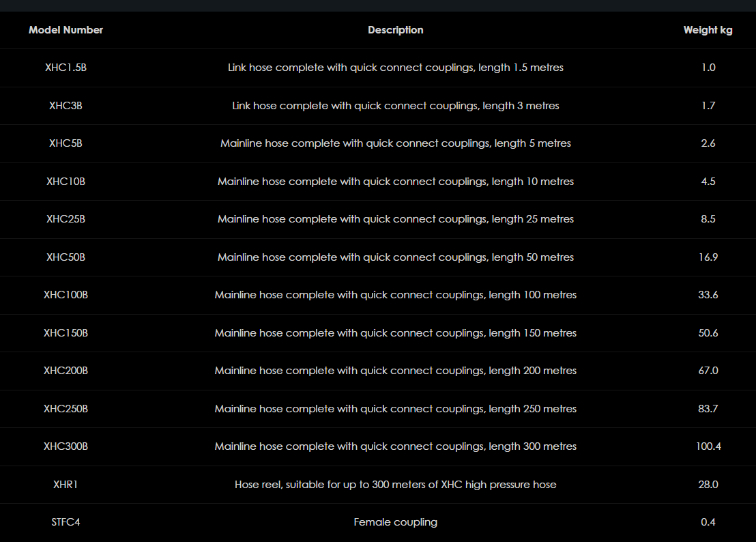This screenshot has height=542, width=756.
Task: Click the XHC50B model number
Action: pyautogui.click(x=66, y=257)
